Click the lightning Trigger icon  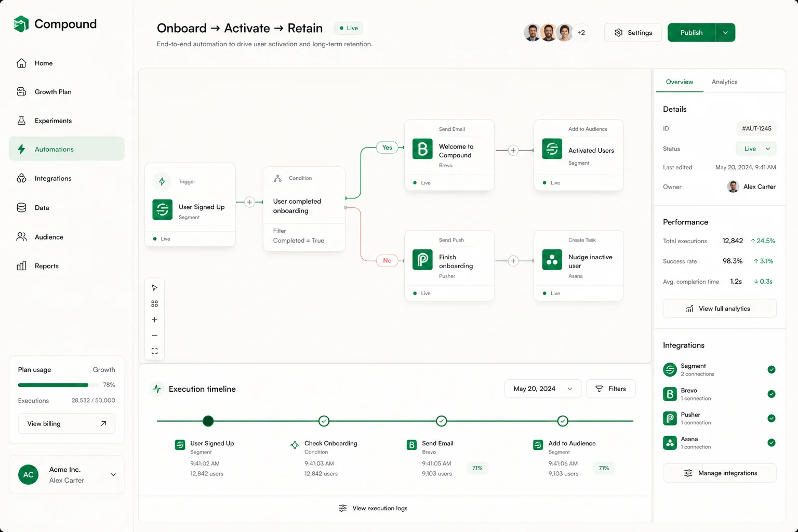tap(162, 182)
